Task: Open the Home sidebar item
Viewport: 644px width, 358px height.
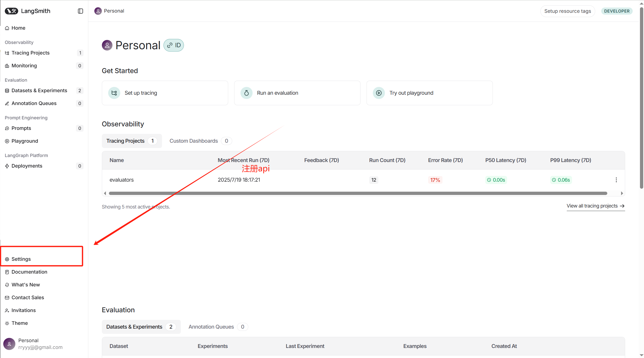Action: [44, 28]
